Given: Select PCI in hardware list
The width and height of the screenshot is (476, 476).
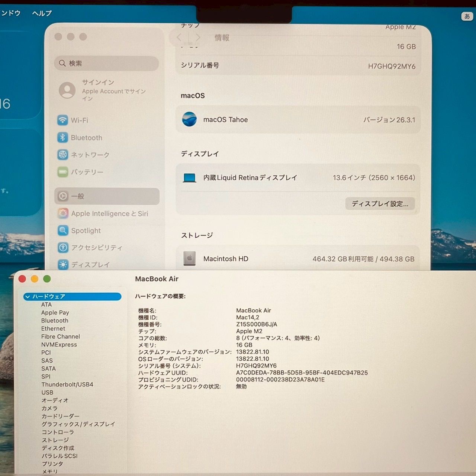Looking at the screenshot, I should (46, 353).
